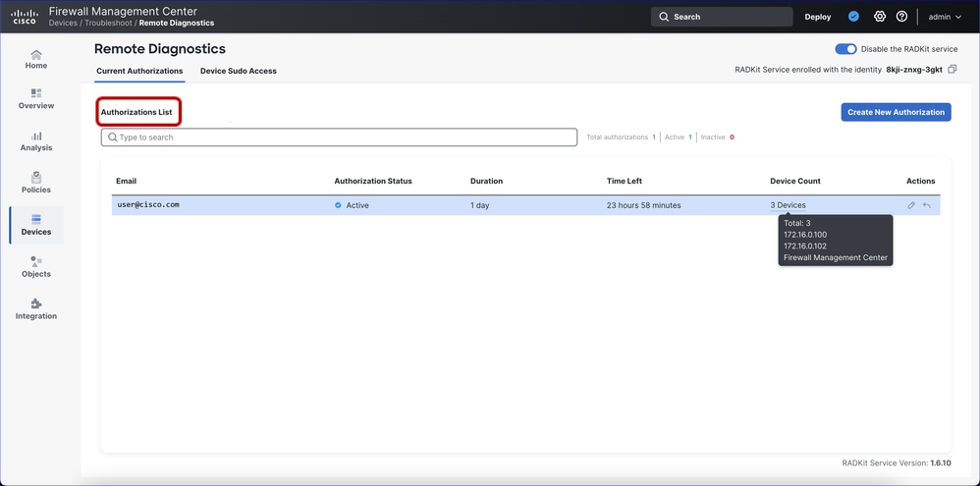The width and height of the screenshot is (980, 486).
Task: Click RADKit Service Version 1.6.10 text
Action: click(897, 462)
